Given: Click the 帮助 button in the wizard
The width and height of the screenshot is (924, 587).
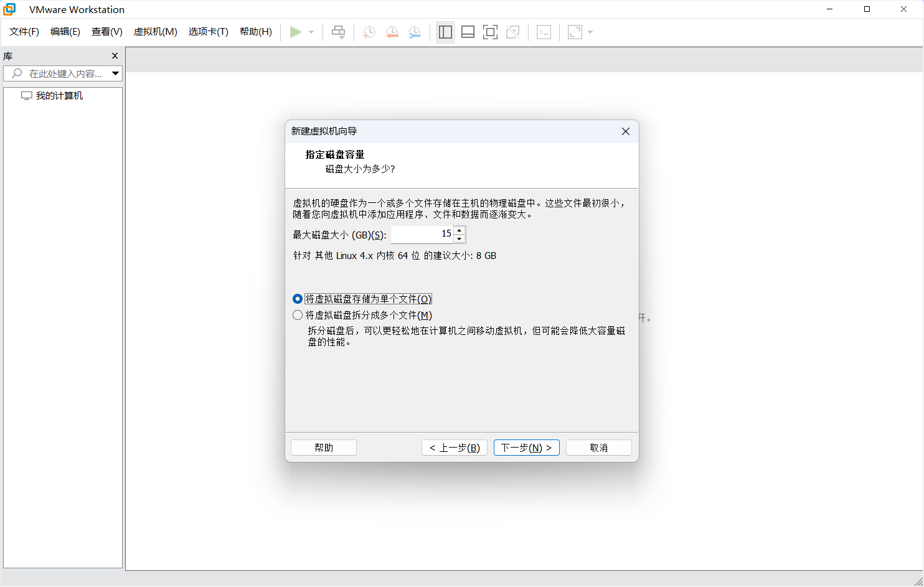Looking at the screenshot, I should point(324,448).
